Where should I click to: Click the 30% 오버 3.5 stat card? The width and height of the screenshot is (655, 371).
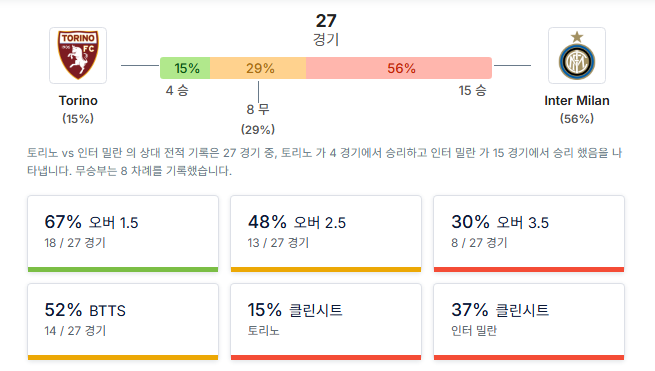click(x=529, y=234)
